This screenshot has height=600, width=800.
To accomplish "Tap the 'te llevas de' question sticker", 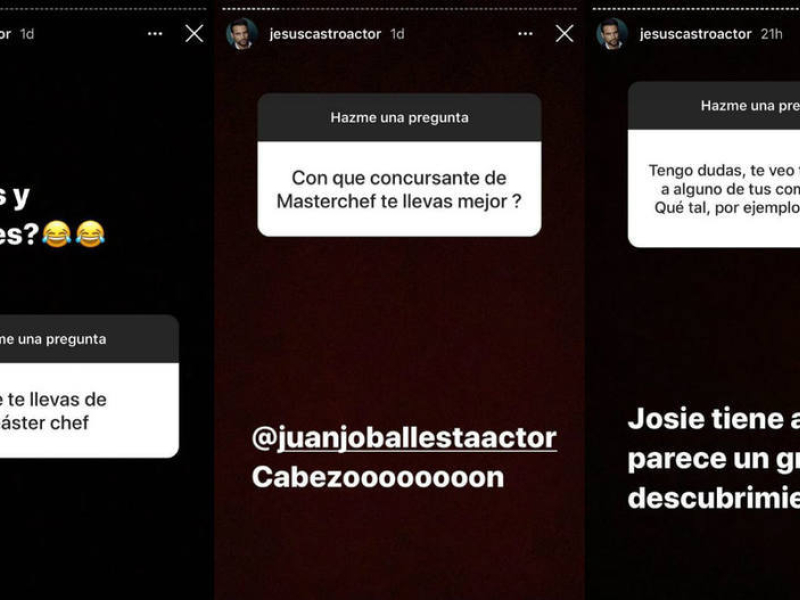I will point(89,410).
